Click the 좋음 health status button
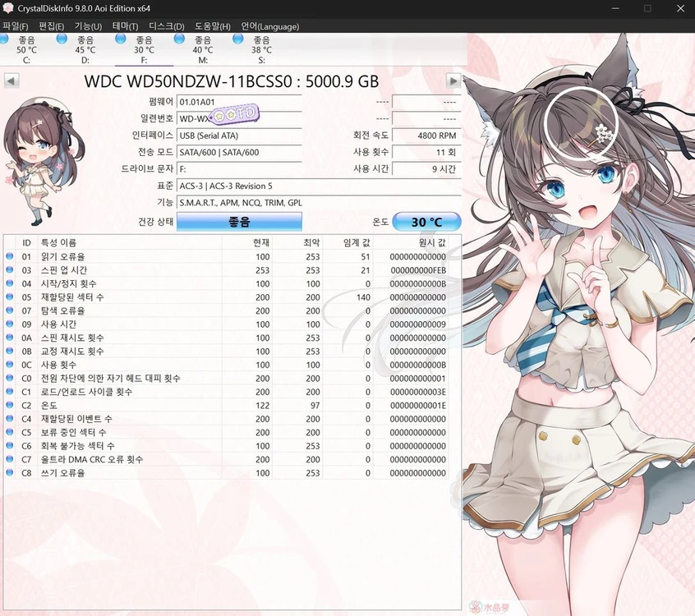Viewport: 695px width, 616px height. tap(239, 222)
